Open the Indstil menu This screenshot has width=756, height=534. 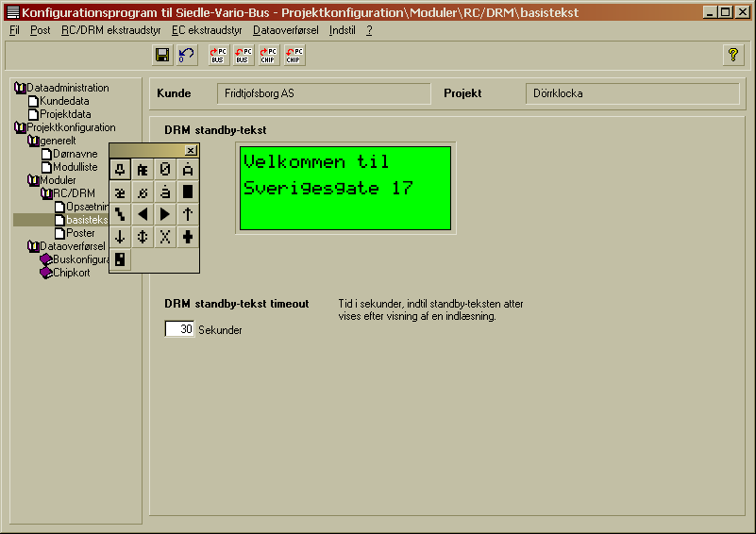coord(342,30)
